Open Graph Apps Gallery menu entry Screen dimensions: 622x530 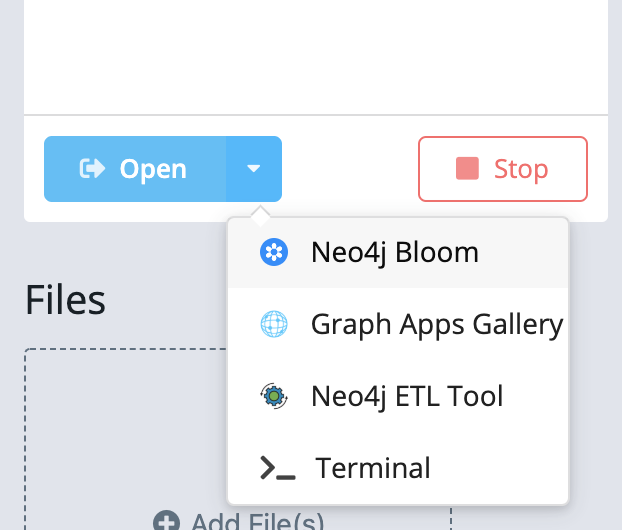point(436,324)
